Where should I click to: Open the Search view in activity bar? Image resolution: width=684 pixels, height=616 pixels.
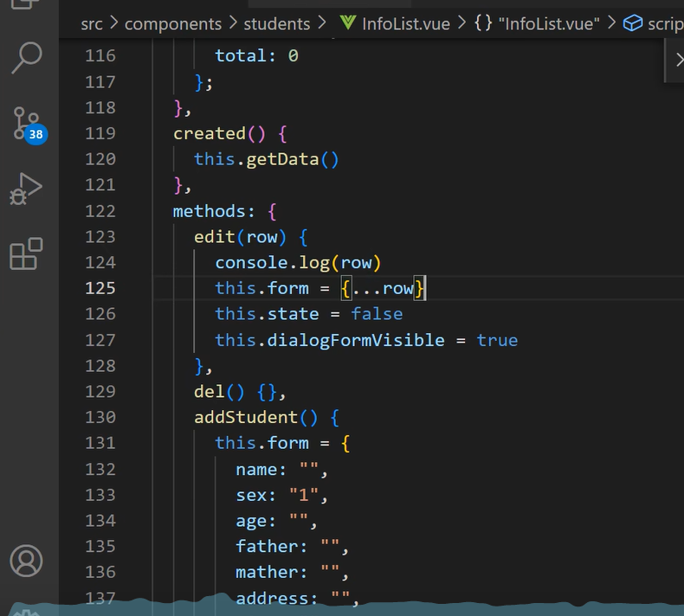click(27, 58)
